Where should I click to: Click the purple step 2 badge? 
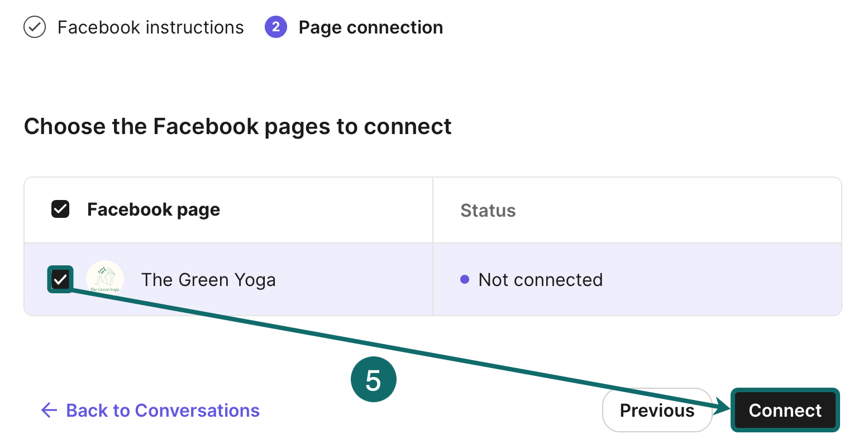click(x=276, y=27)
